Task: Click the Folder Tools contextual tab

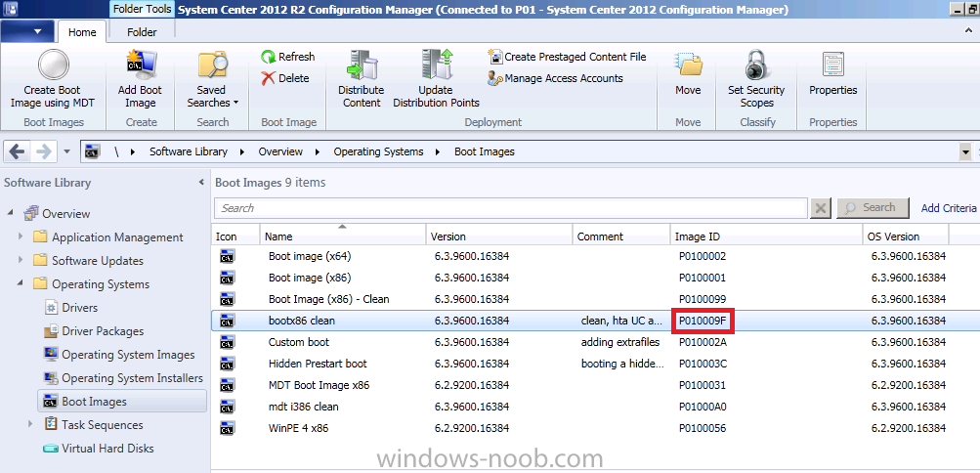Action: click(143, 10)
